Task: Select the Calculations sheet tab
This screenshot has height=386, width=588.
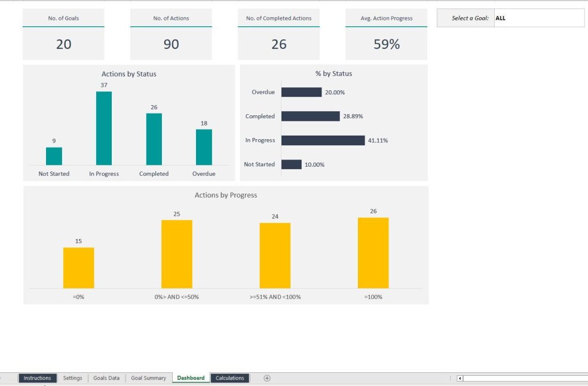Action: coord(229,378)
